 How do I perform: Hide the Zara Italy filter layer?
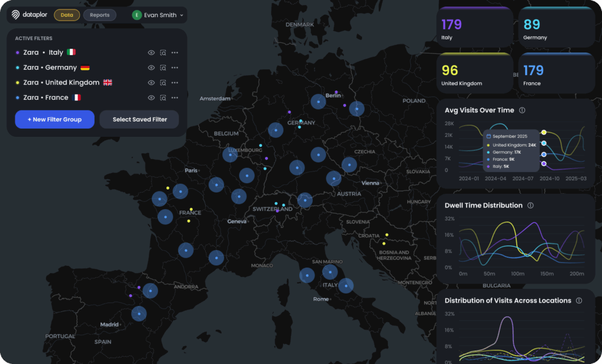pyautogui.click(x=151, y=53)
